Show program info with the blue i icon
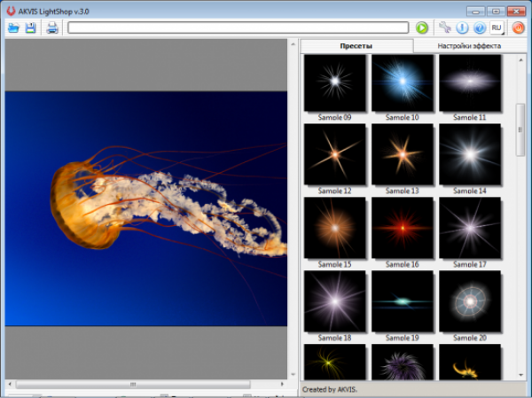The height and width of the screenshot is (398, 532). 462,28
